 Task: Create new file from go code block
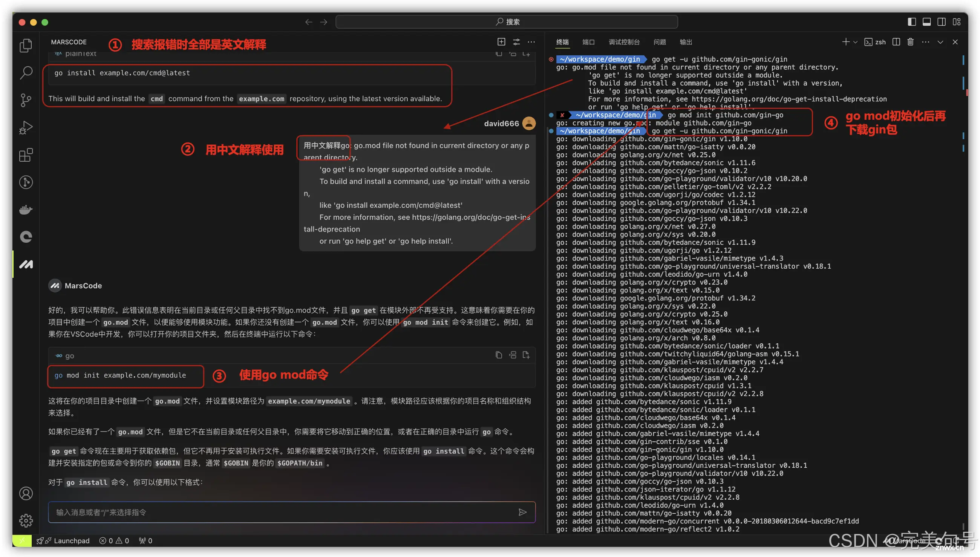click(x=526, y=355)
